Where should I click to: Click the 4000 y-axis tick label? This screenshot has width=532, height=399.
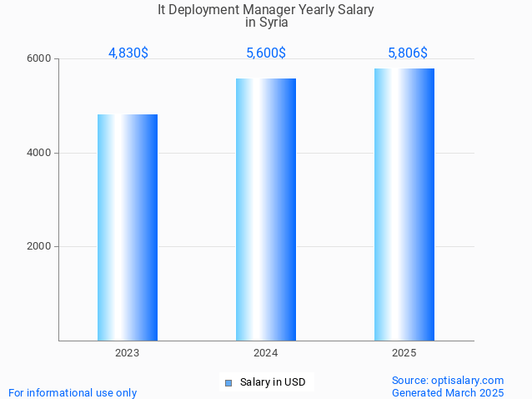(x=40, y=153)
